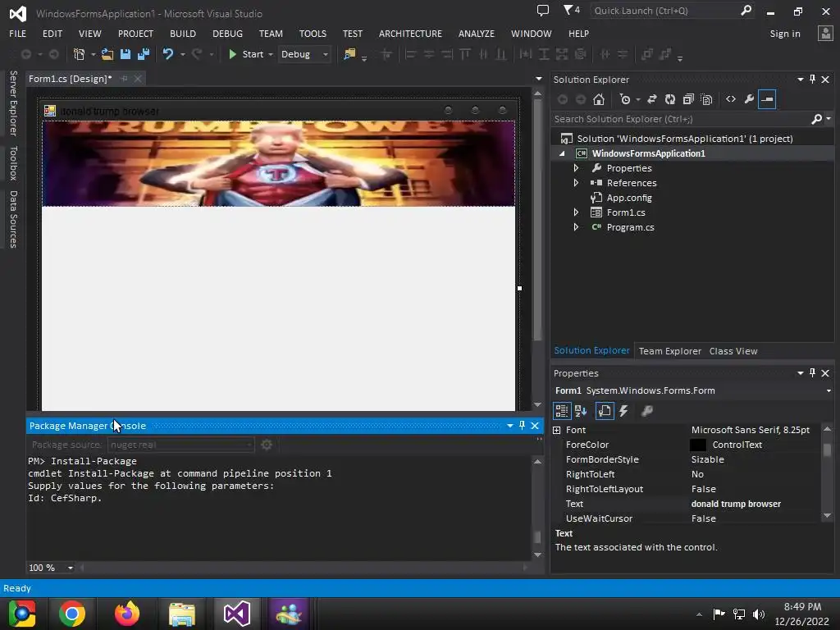This screenshot has width=840, height=630.
Task: Select App.config in Solution Explorer
Action: [x=629, y=198]
